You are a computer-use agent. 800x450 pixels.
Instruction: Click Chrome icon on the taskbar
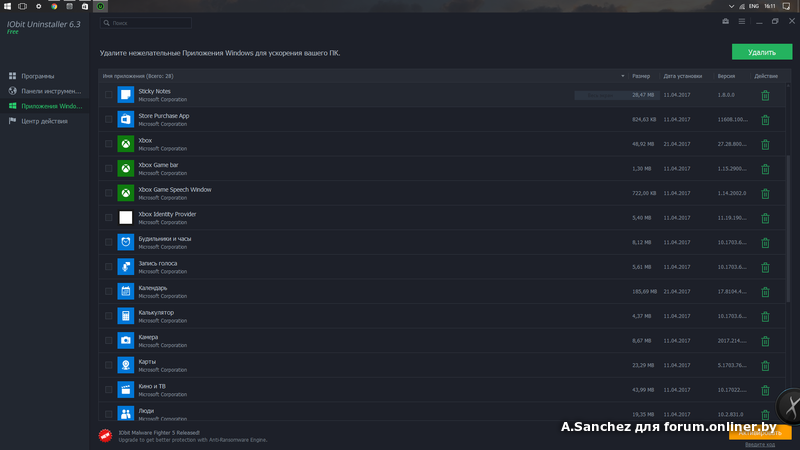[x=54, y=6]
